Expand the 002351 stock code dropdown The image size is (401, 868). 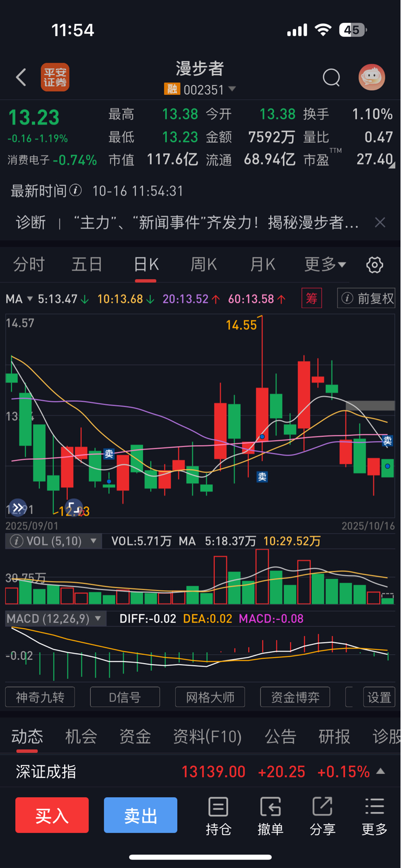click(232, 89)
